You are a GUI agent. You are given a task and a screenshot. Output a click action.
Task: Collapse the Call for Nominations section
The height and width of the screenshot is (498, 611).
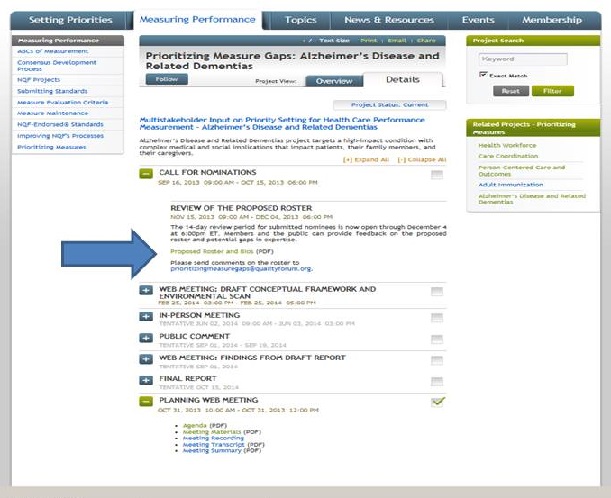(x=147, y=174)
